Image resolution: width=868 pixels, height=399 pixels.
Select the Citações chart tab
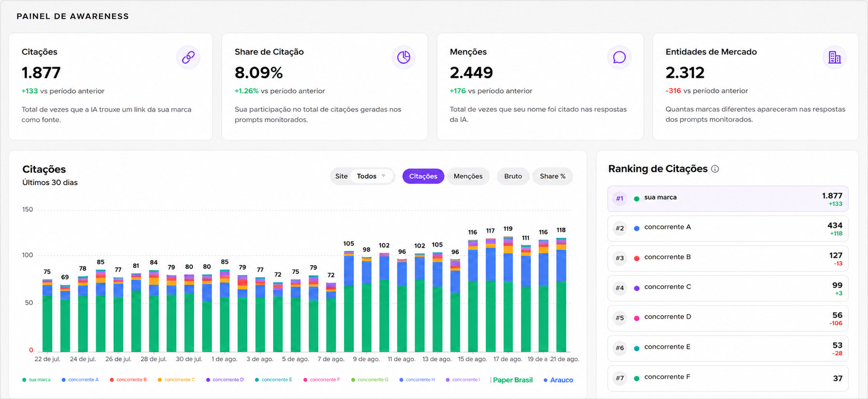(423, 176)
